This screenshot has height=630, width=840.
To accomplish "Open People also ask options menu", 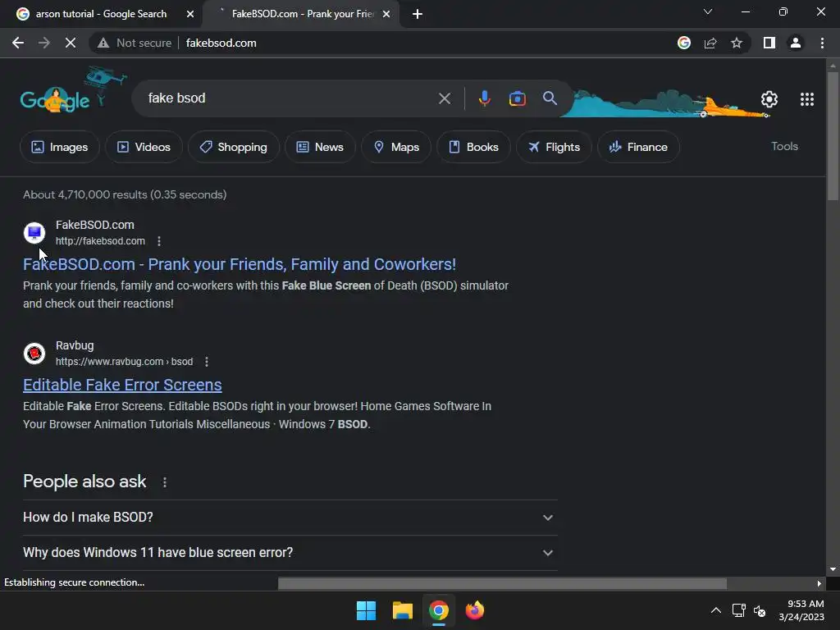I will tap(165, 482).
